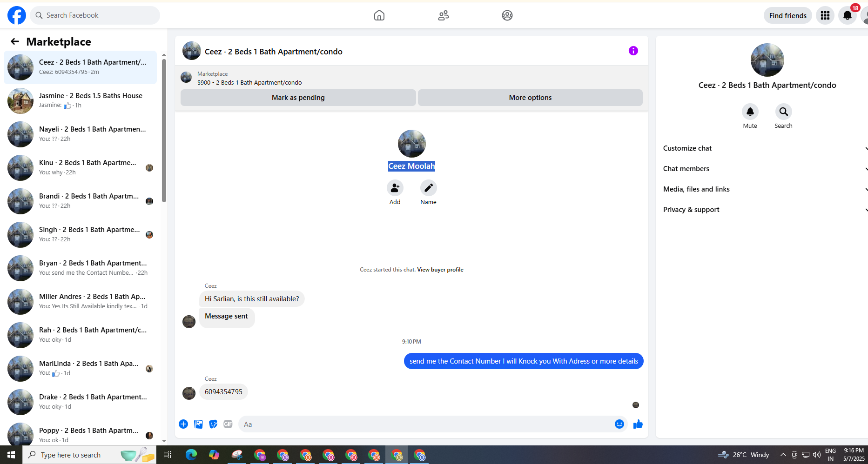Click the Add people icon
This screenshot has height=464, width=868.
[x=395, y=188]
